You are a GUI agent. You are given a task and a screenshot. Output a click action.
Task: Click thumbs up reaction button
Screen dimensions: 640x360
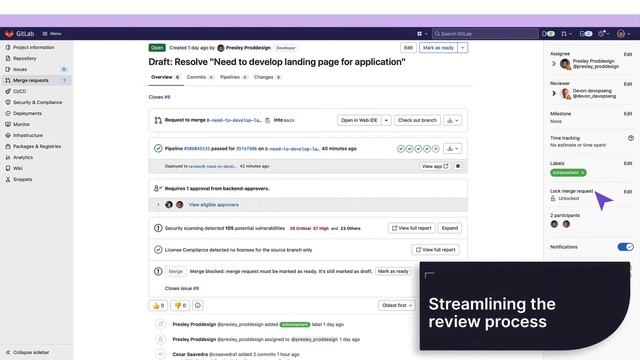pos(158,306)
